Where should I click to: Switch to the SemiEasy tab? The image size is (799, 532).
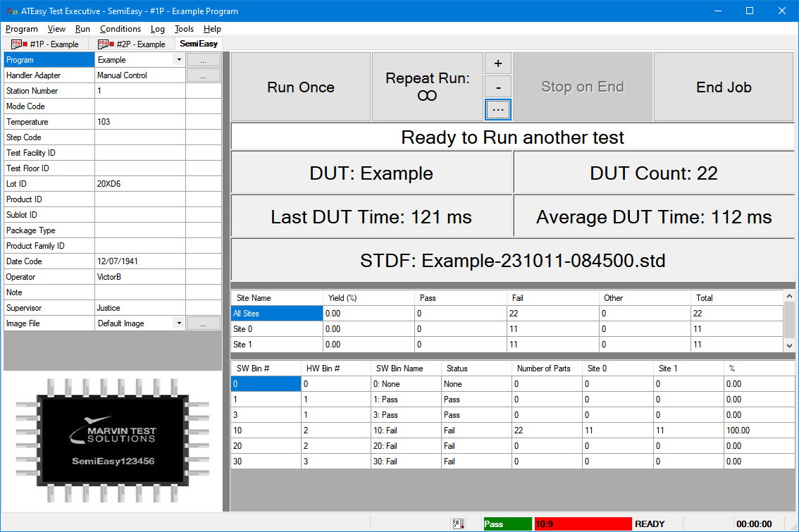click(198, 44)
